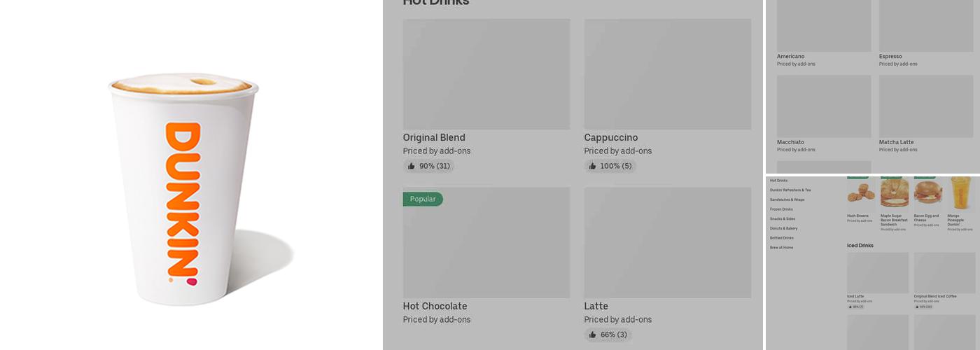The image size is (980, 350).
Task: Open the Mango Pineapple Dunkin' drink photo
Action: pyautogui.click(x=960, y=193)
